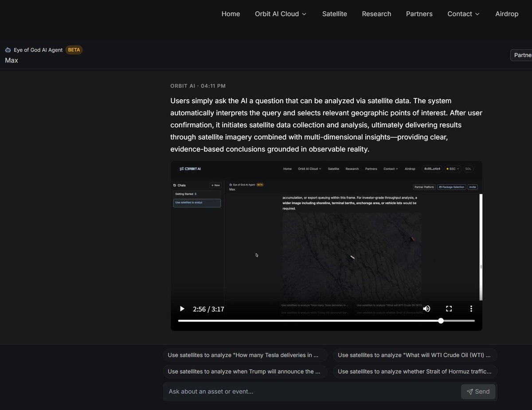
Task: Select Trump announcement suggestion chip
Action: pyautogui.click(x=245, y=371)
